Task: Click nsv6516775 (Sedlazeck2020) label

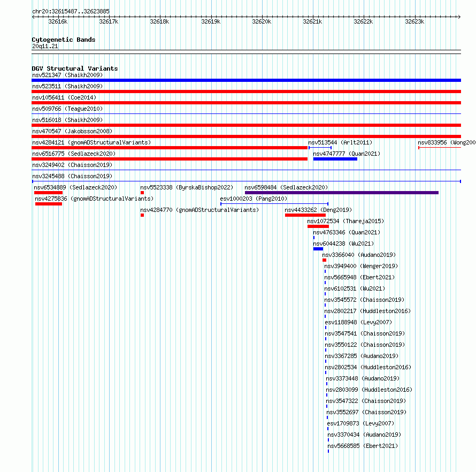Action: (x=74, y=154)
